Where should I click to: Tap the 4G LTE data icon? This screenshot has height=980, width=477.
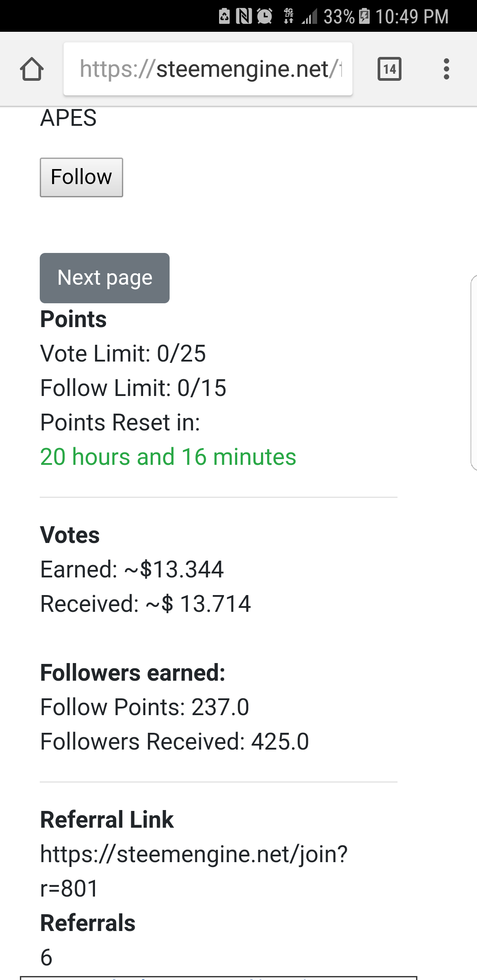(289, 16)
